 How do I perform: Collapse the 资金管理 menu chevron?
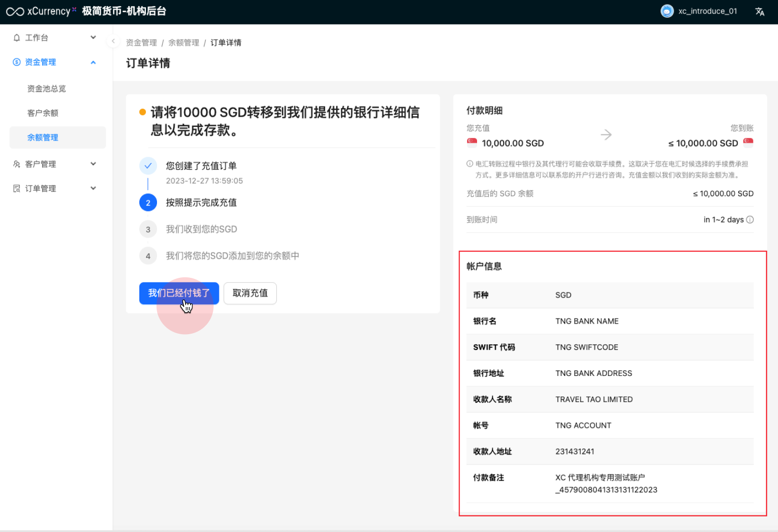click(x=93, y=62)
